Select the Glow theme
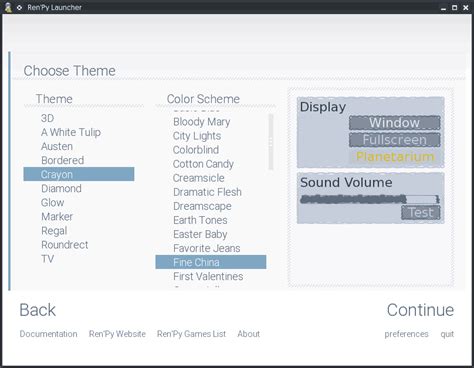This screenshot has width=474, height=368. [x=53, y=202]
